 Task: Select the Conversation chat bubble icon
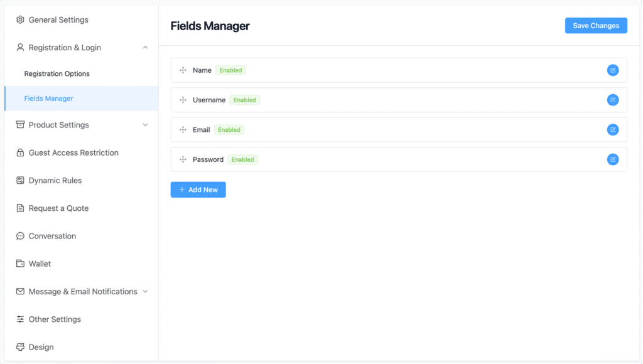(x=19, y=235)
